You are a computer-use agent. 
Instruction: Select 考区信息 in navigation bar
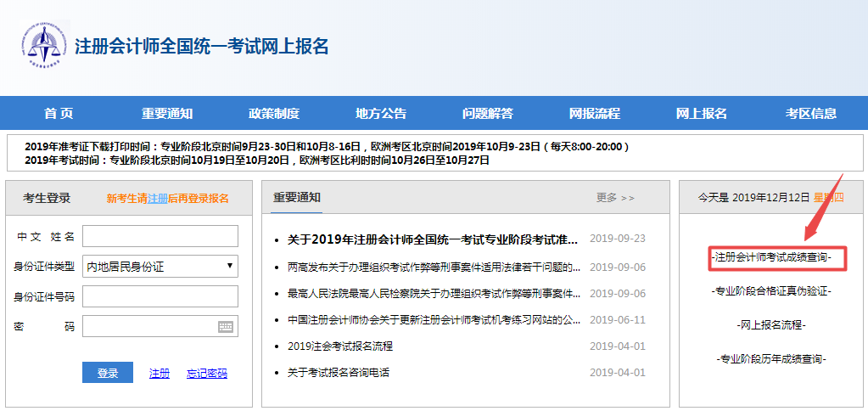coord(811,114)
